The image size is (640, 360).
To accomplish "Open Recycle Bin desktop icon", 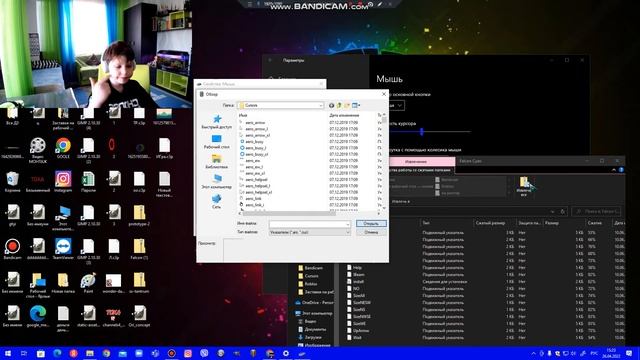I will point(12,182).
